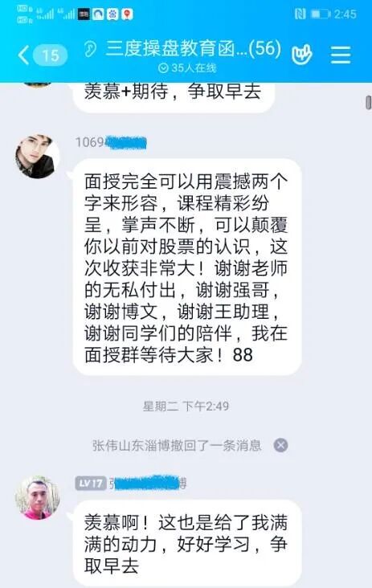
Task: Open avatar of user 1069
Action: (37, 156)
